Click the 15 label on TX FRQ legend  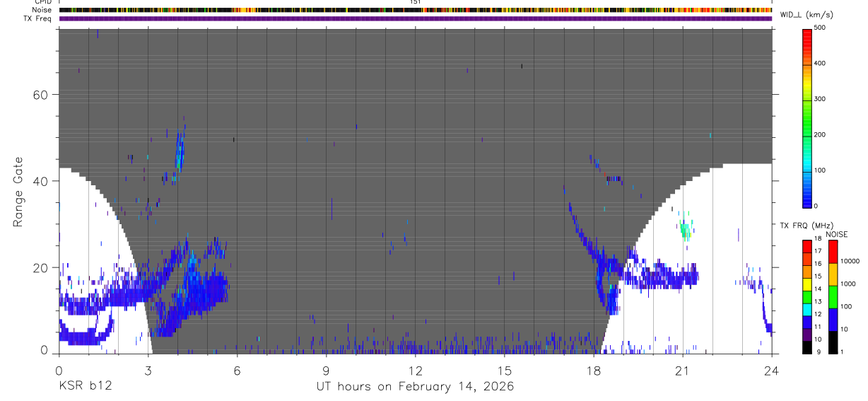point(819,277)
